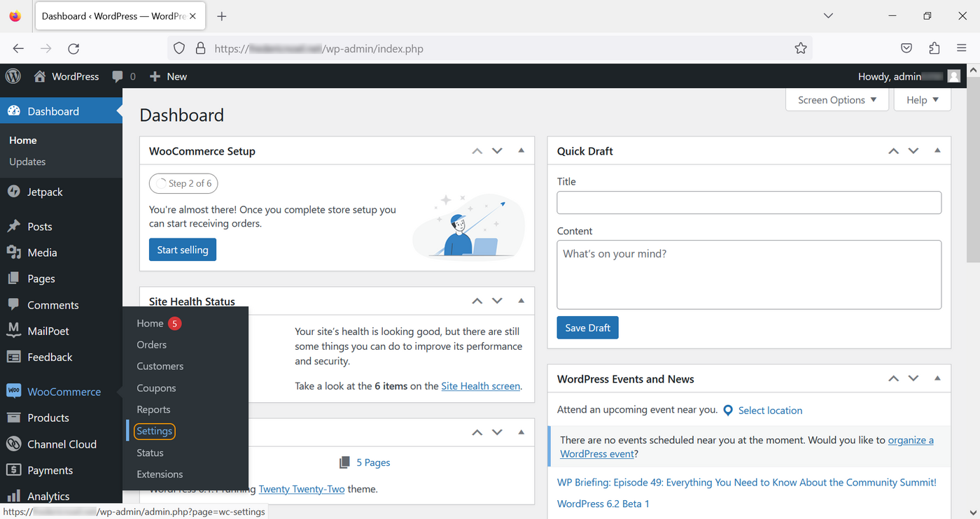Collapse the WooCommerce Setup panel
The height and width of the screenshot is (519, 980).
(521, 150)
